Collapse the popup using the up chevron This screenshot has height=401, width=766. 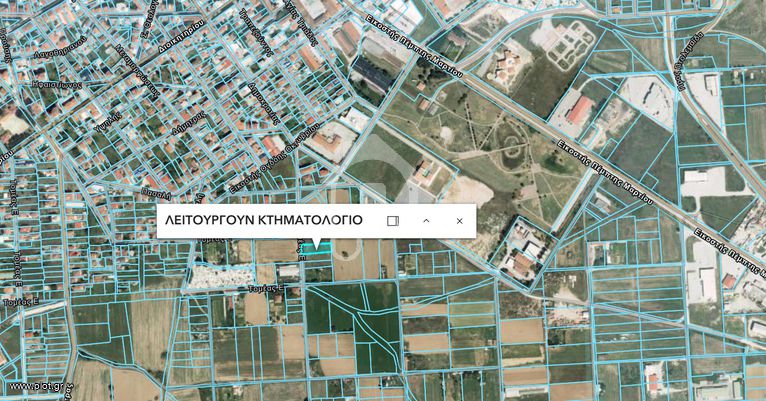pos(426,221)
